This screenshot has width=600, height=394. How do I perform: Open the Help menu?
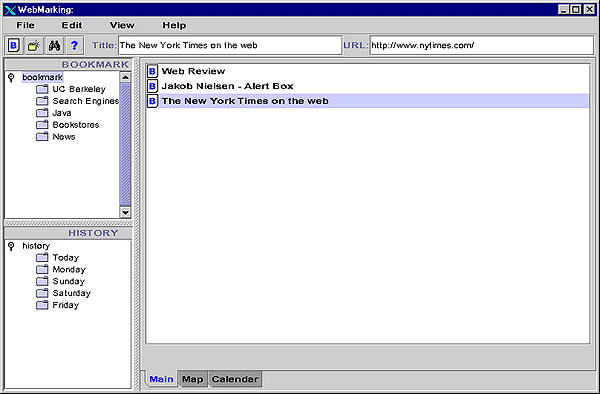[x=174, y=25]
